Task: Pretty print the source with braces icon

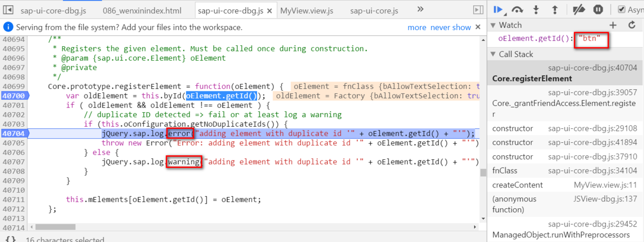Action: pyautogui.click(x=10, y=239)
